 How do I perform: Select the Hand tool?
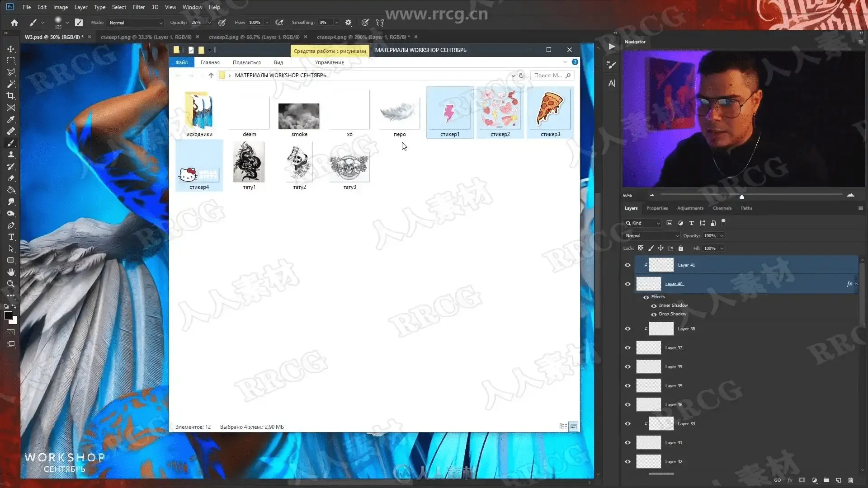pos(11,272)
